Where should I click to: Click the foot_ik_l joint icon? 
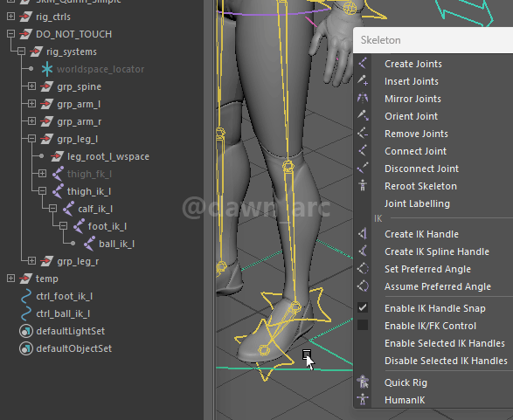(80, 226)
